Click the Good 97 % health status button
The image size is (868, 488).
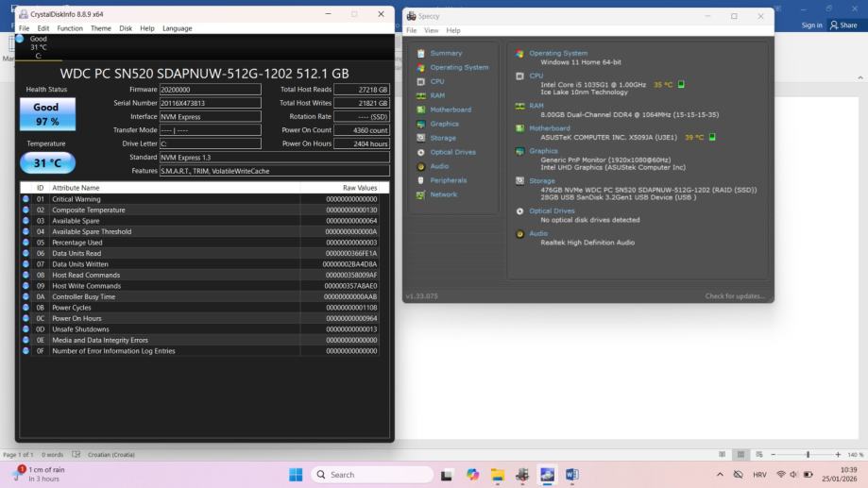(47, 114)
